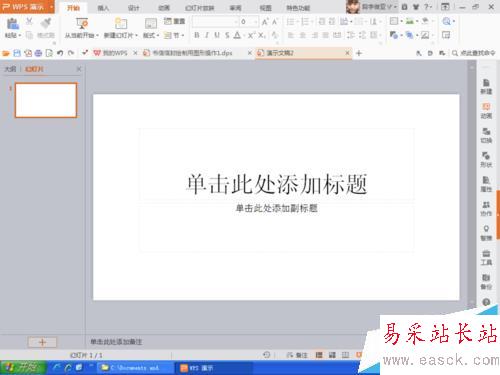Switch to Outline tab in left panel

pyautogui.click(x=10, y=69)
